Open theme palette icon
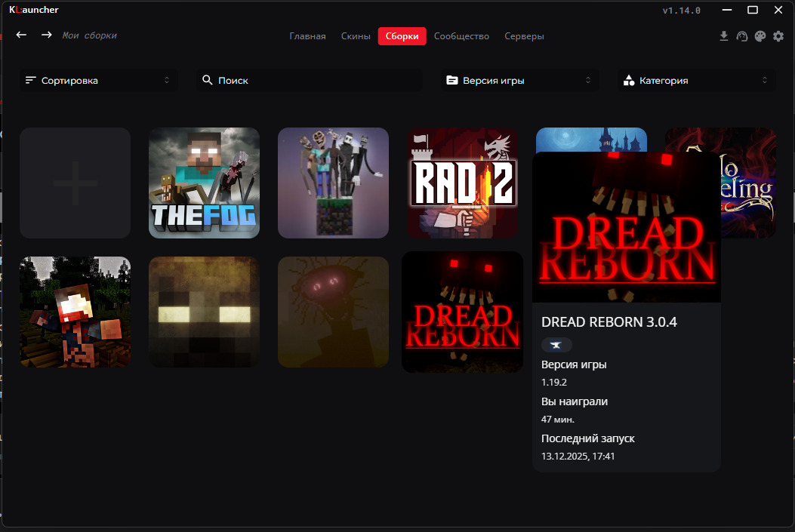Image resolution: width=795 pixels, height=532 pixels. click(760, 36)
